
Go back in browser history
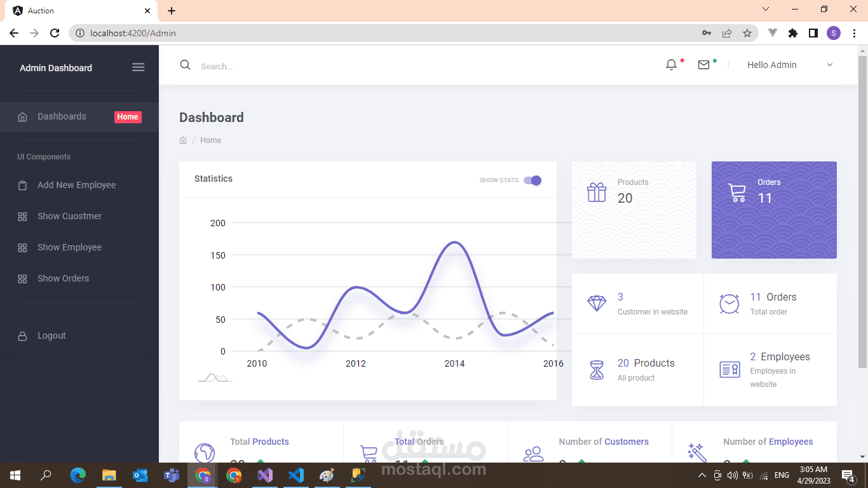(14, 33)
